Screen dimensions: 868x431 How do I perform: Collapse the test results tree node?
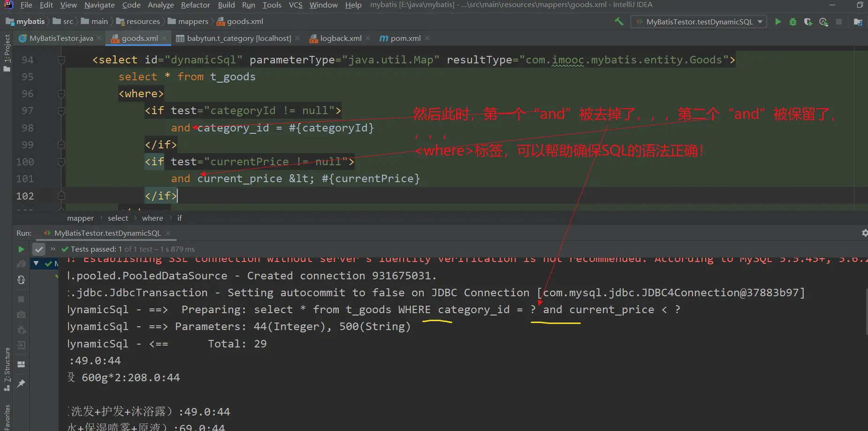(36, 263)
